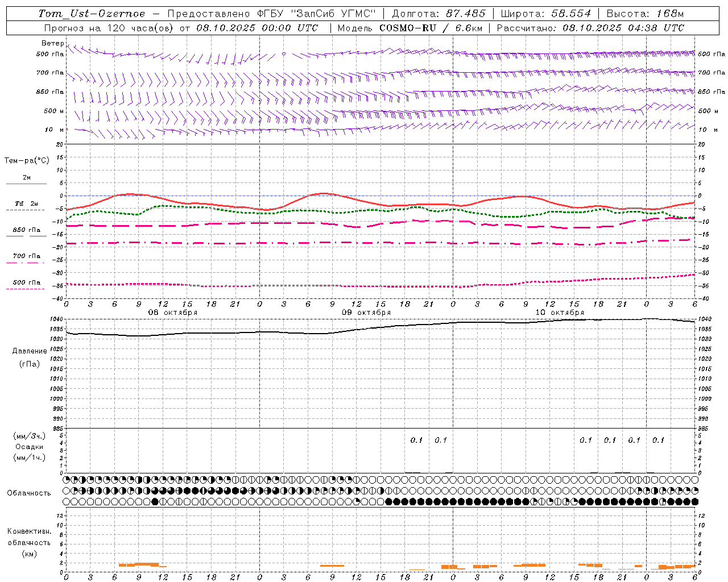Viewport: 728px width, 582px height.
Task: Click the left '500 гПа' wind level label
Action: [49, 54]
